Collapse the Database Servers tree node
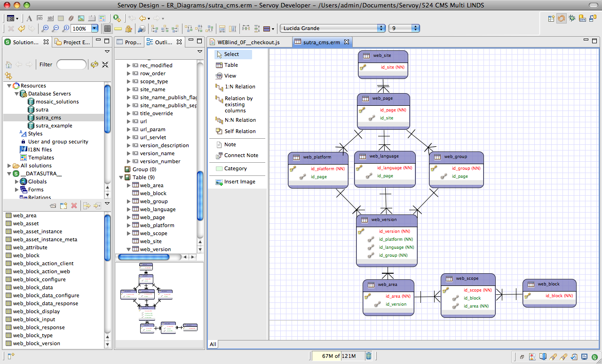 (16, 94)
